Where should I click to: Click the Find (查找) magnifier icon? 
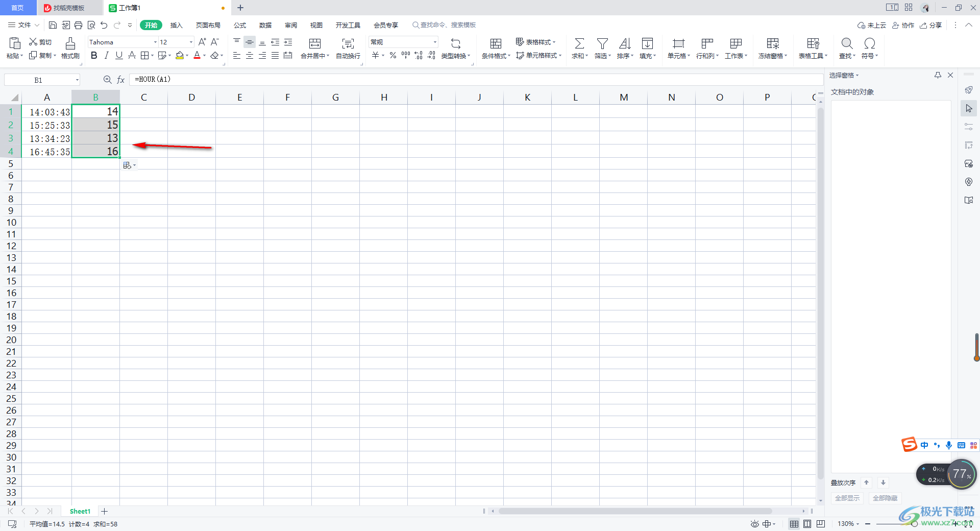click(847, 43)
